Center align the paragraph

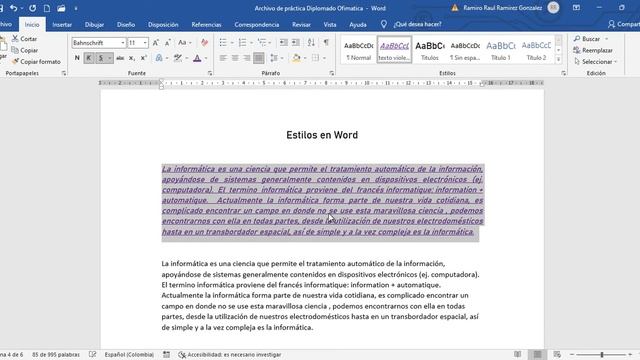(x=235, y=58)
